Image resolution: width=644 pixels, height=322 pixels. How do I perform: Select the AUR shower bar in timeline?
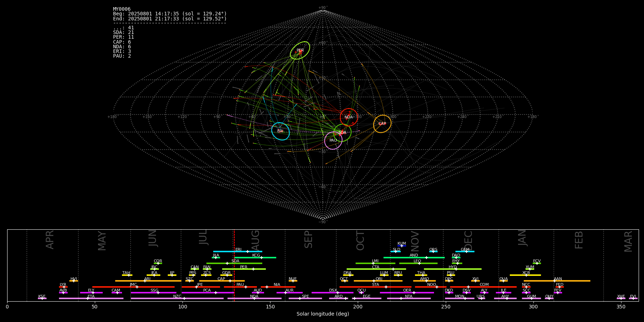click(x=289, y=293)
